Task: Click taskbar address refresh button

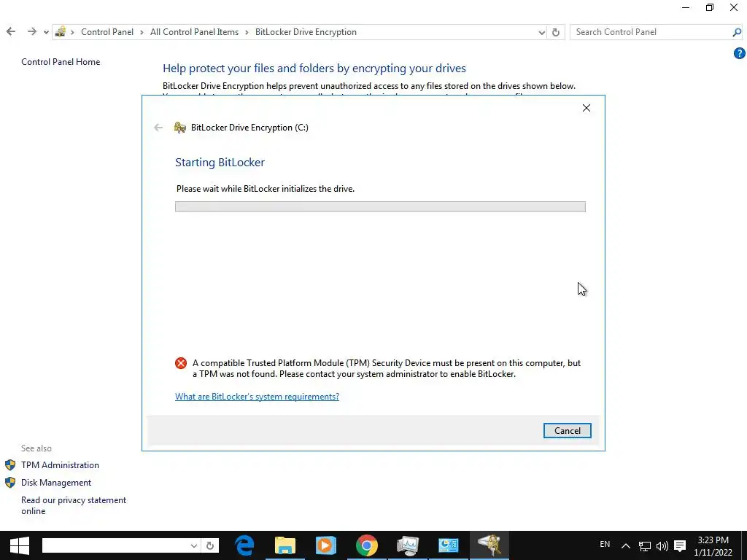Action: [209, 545]
